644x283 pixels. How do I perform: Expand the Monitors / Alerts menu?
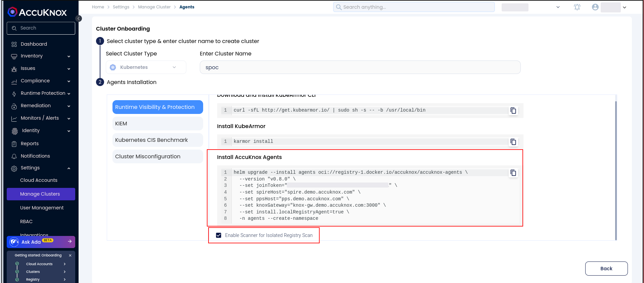pos(69,119)
